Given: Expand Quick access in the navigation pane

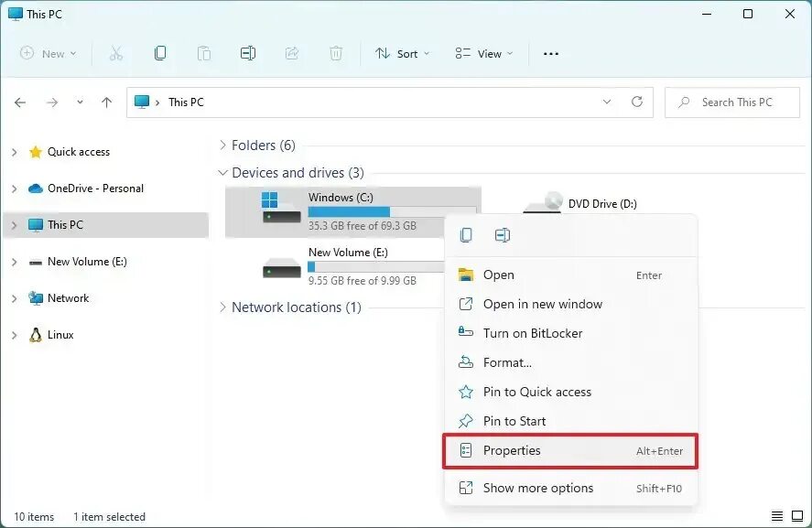Looking at the screenshot, I should click(x=15, y=152).
